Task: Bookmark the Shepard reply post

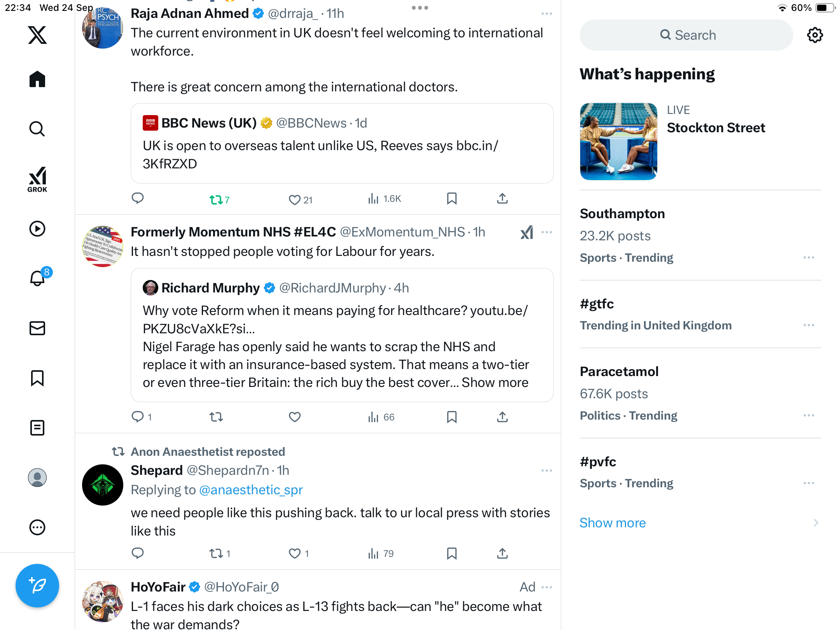Action: (x=451, y=553)
